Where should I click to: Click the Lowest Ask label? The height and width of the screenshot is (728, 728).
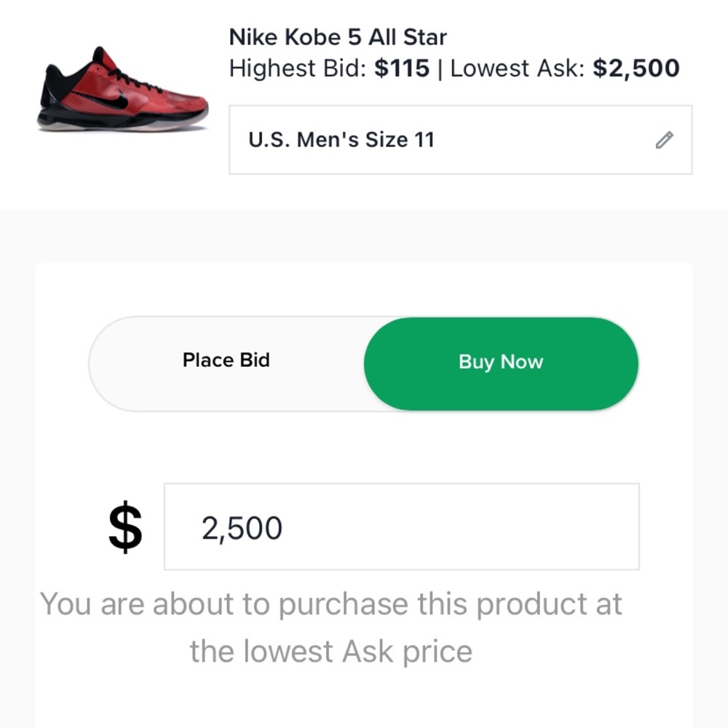coord(518,69)
